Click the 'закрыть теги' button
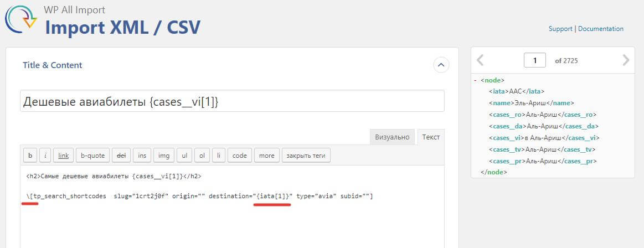Image resolution: width=644 pixels, height=248 pixels. [306, 156]
